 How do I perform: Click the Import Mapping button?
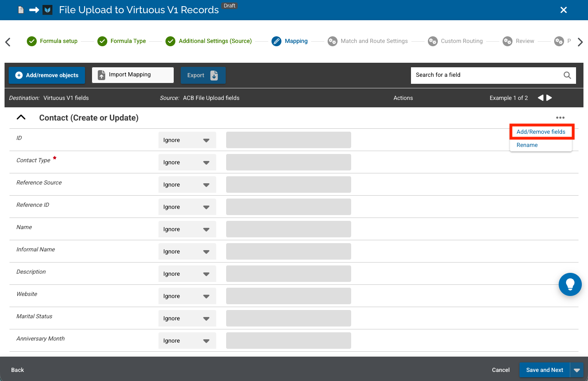pos(133,75)
